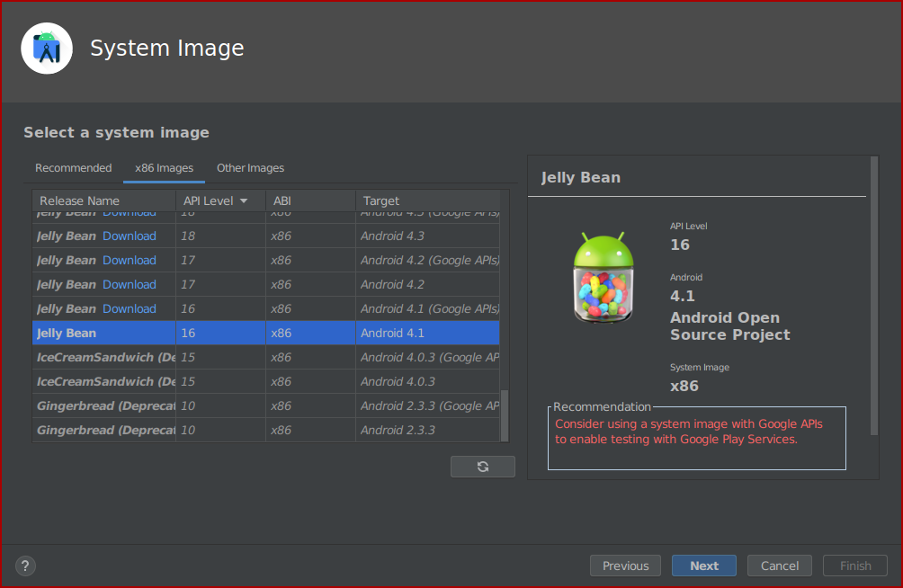The image size is (903, 588).
Task: Click the system image table vertical scrollbar
Action: 505,415
